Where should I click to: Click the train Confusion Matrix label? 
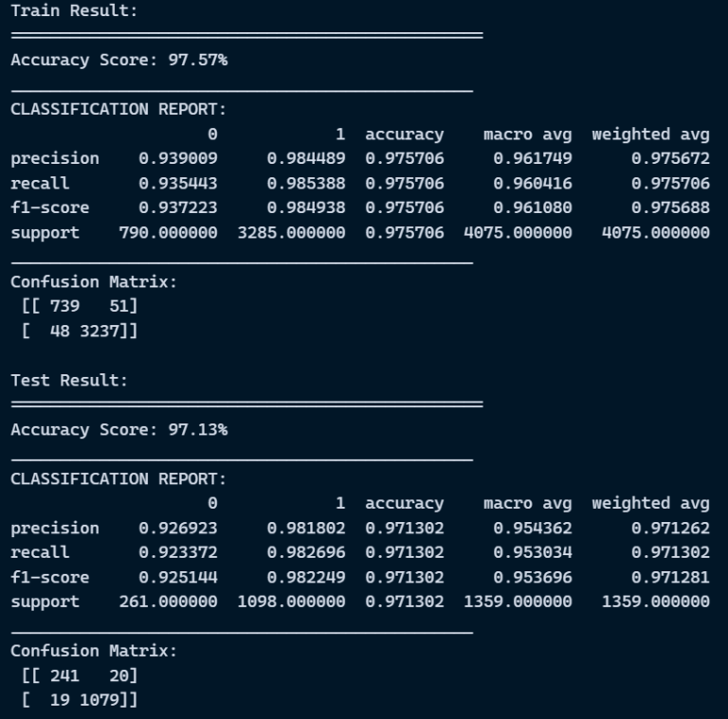[94, 281]
